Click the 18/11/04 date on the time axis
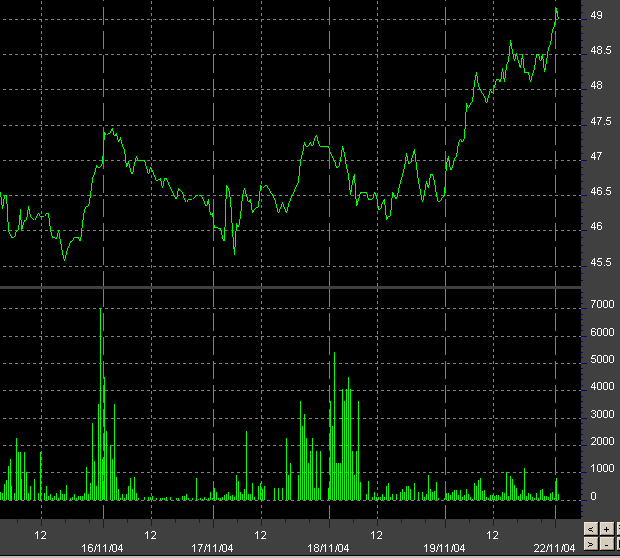The image size is (620, 558). point(329,547)
